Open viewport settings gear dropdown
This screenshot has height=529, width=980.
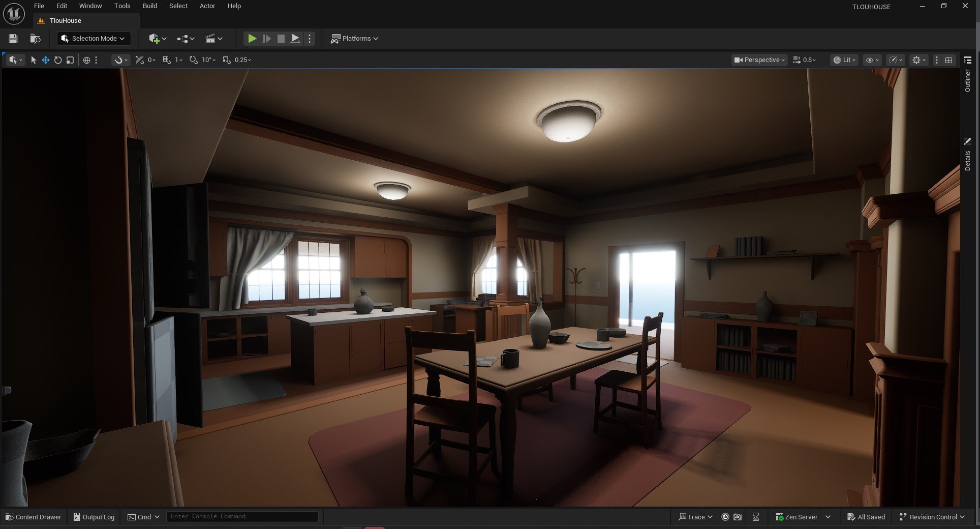pyautogui.click(x=919, y=60)
